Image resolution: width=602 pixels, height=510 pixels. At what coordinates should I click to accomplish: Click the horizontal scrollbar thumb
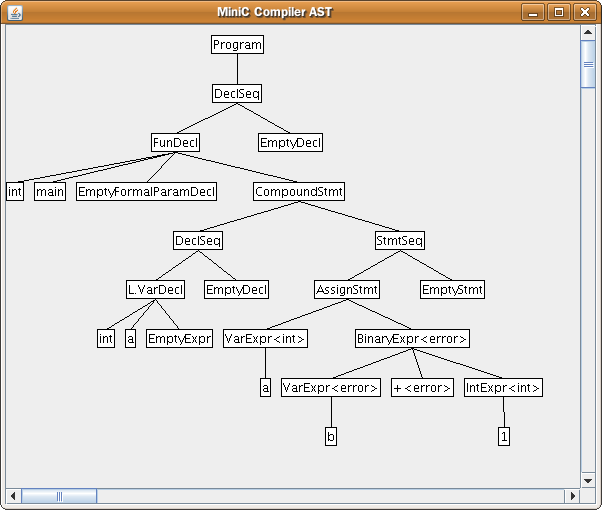tap(59, 496)
